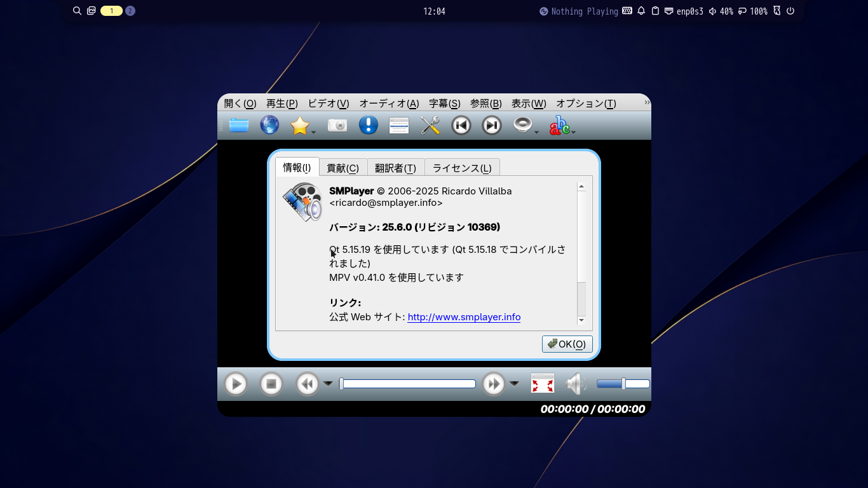Viewport: 868px width, 488px height.
Task: Open the 表示(W) menu
Action: (529, 104)
